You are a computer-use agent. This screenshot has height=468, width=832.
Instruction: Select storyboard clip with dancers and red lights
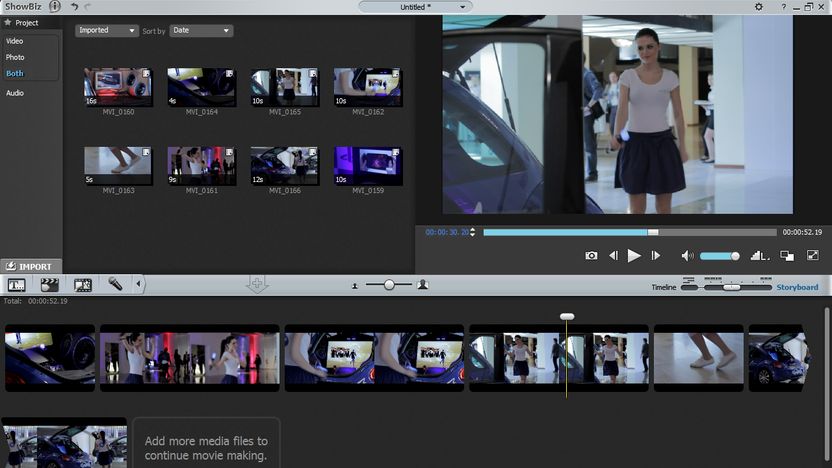coord(189,358)
